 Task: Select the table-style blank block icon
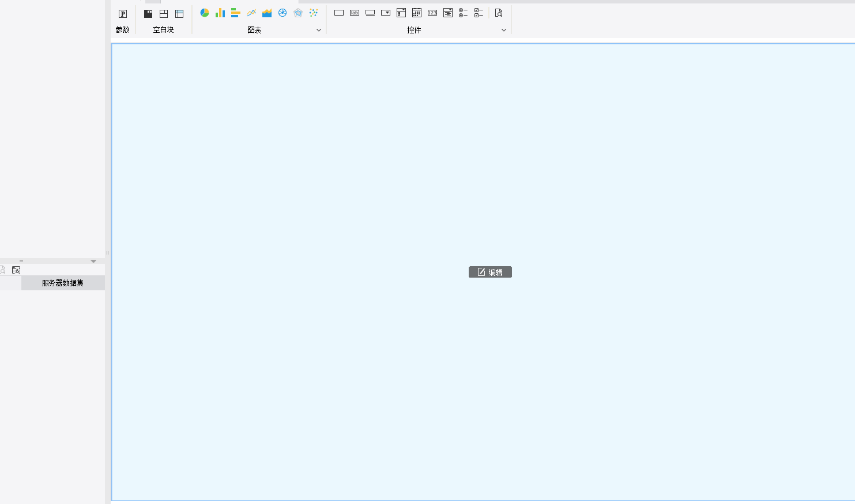[x=179, y=13]
